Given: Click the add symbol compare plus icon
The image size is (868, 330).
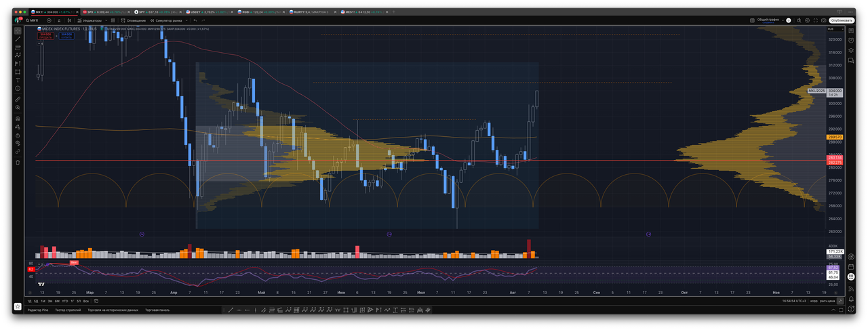Looking at the screenshot, I should coord(49,20).
